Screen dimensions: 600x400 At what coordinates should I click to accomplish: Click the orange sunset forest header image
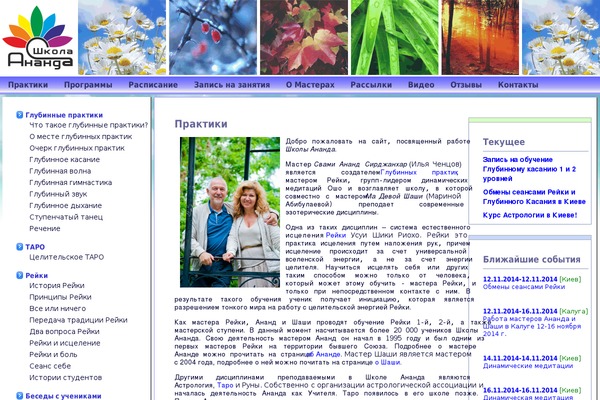[480, 37]
